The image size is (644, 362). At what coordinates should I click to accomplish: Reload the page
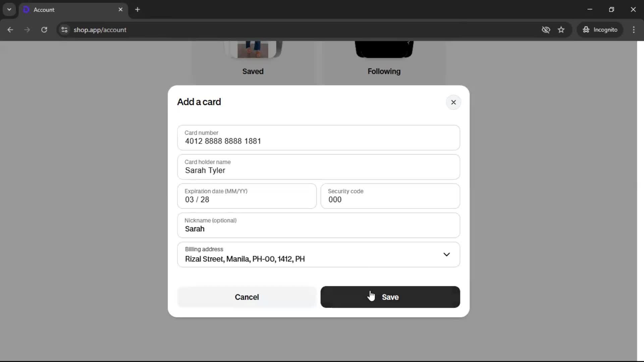[44, 30]
